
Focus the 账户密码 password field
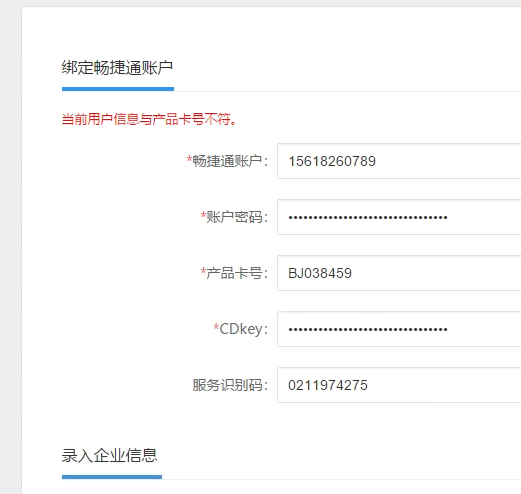pos(399,217)
